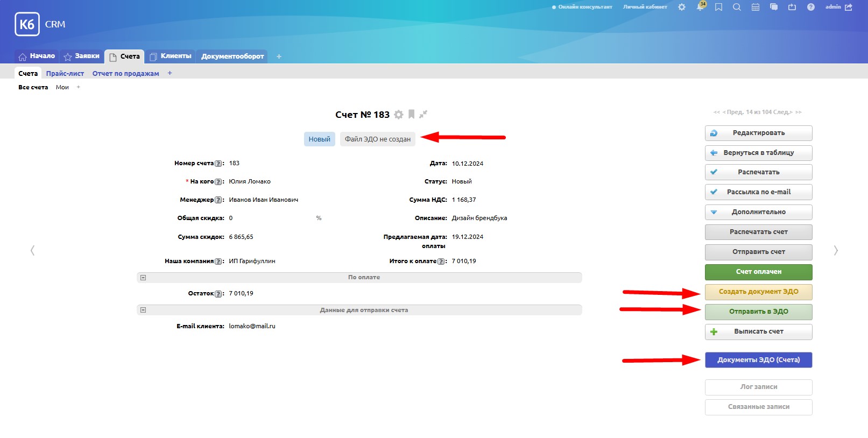Viewport: 868px width, 438px height.
Task: Bookmark invoice 183 with the flag icon
Action: (x=411, y=114)
